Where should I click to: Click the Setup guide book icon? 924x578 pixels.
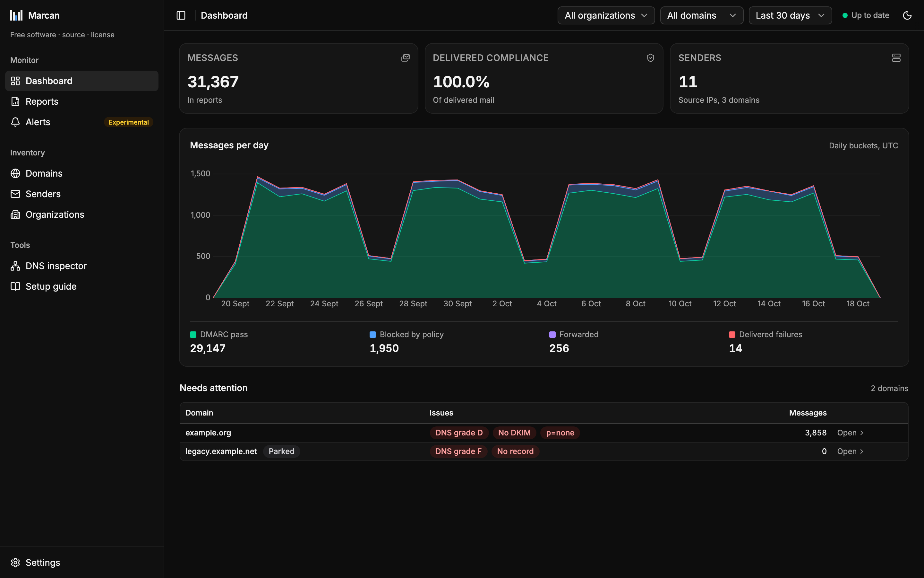[15, 286]
